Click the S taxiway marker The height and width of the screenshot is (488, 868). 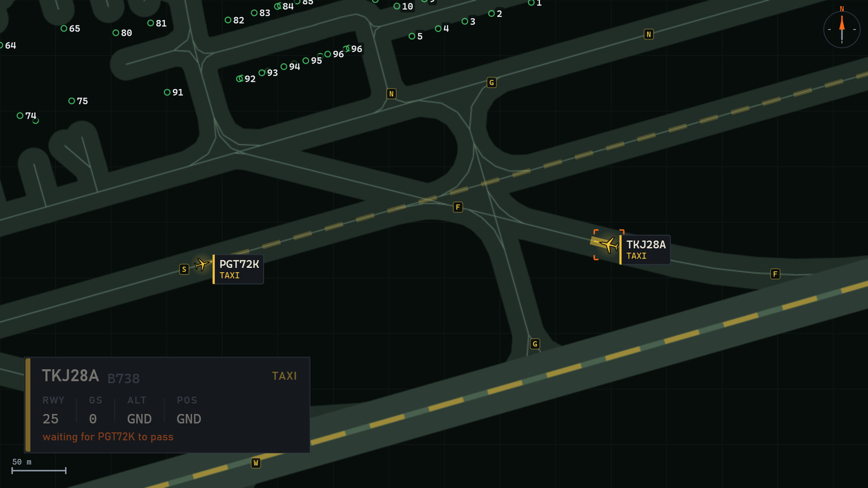pos(184,269)
